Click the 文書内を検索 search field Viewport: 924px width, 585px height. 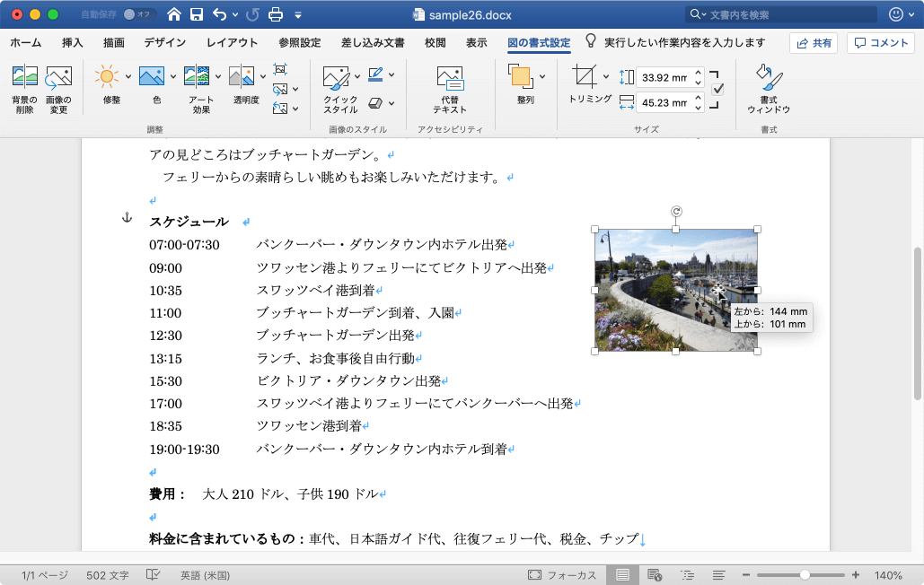point(790,14)
